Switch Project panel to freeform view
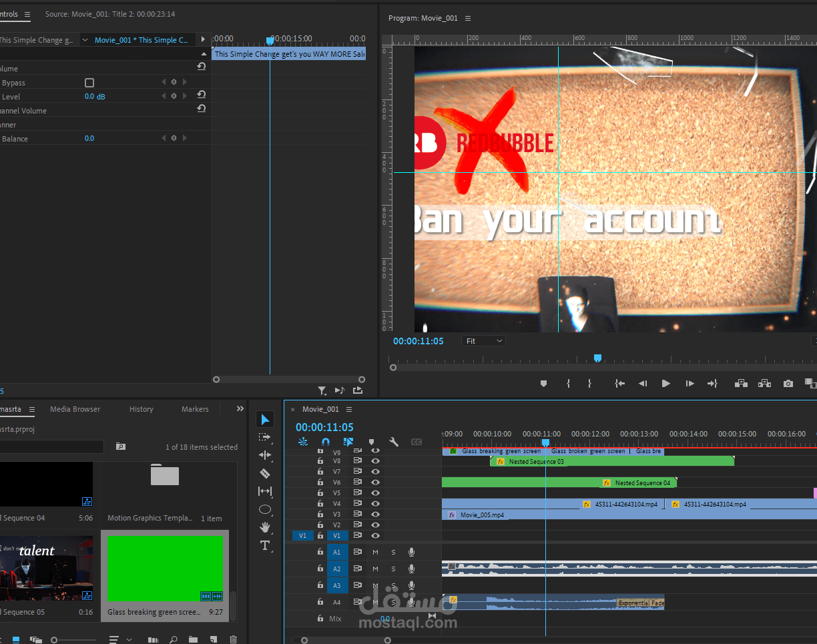Screen dimensions: 817x644 [x=35, y=639]
